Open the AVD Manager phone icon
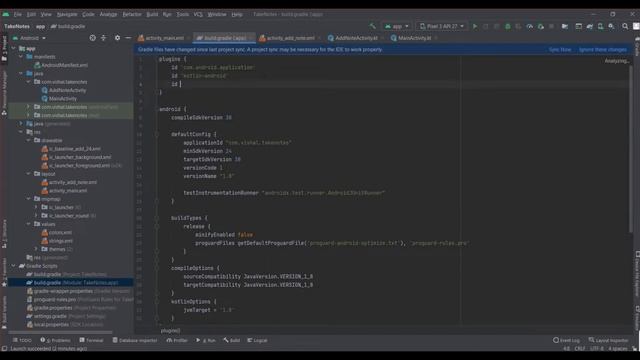The image size is (640, 360). pyautogui.click(x=600, y=26)
